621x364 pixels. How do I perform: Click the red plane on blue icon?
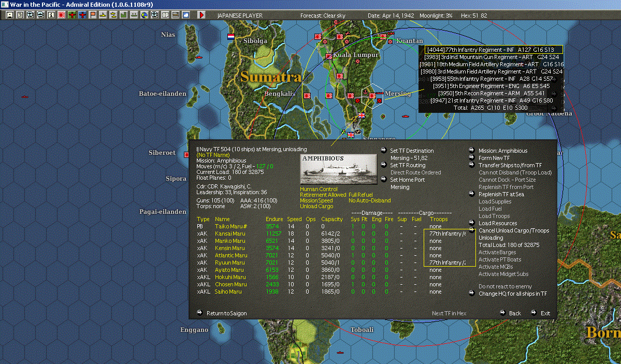82,15
